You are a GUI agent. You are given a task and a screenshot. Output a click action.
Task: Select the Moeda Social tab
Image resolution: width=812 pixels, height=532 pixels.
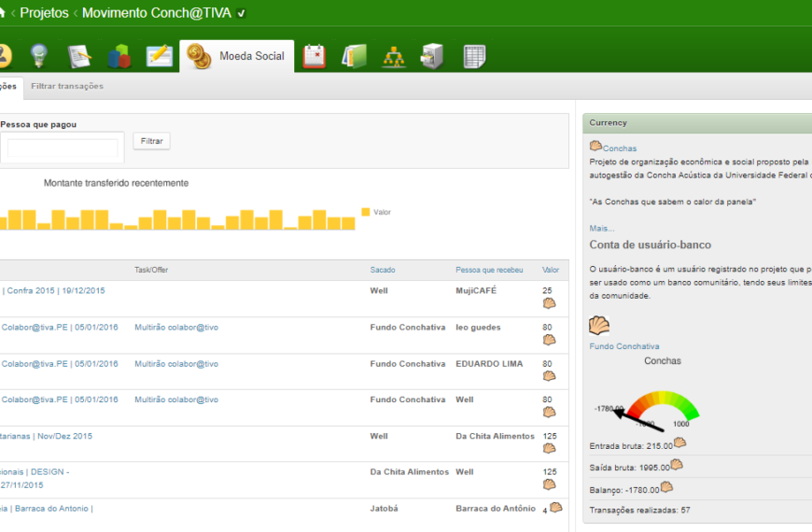click(237, 56)
